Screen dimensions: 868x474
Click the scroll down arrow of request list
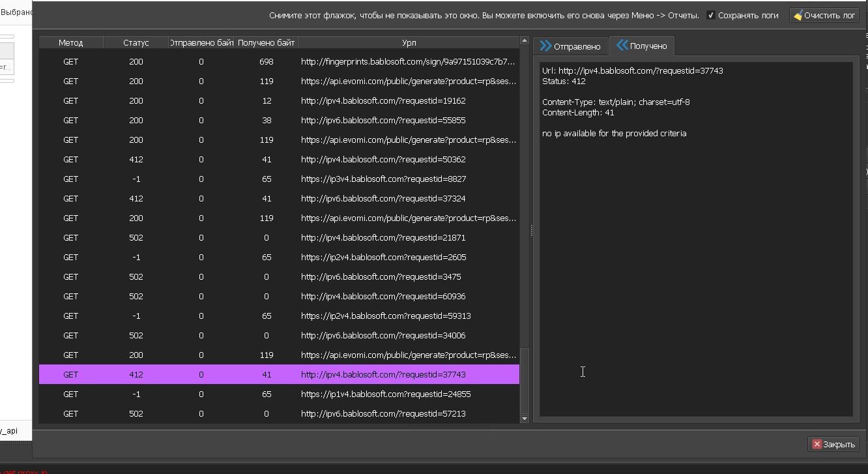click(525, 419)
